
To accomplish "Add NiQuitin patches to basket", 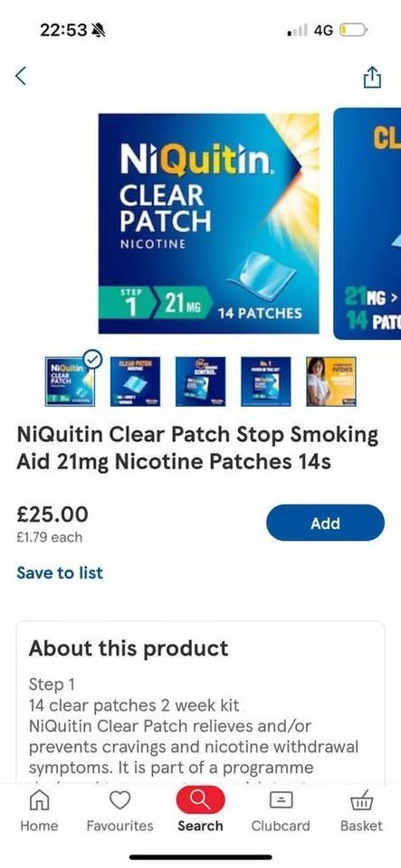I will coord(325,523).
